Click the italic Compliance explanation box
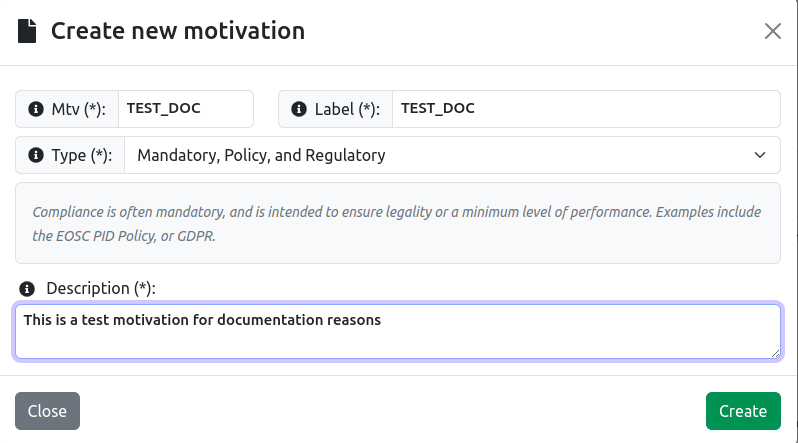 398,223
